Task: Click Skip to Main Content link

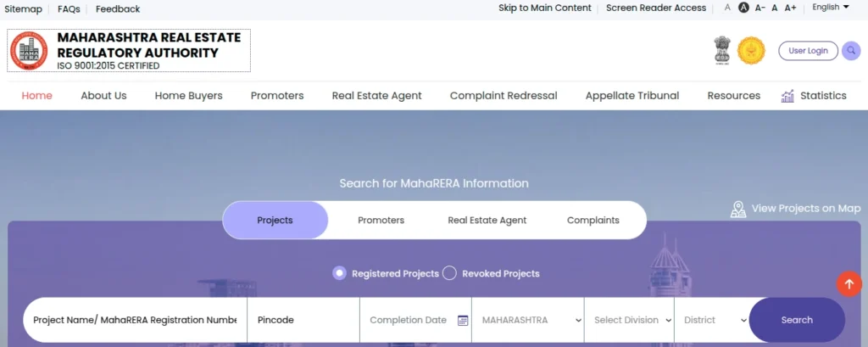Action: [545, 8]
